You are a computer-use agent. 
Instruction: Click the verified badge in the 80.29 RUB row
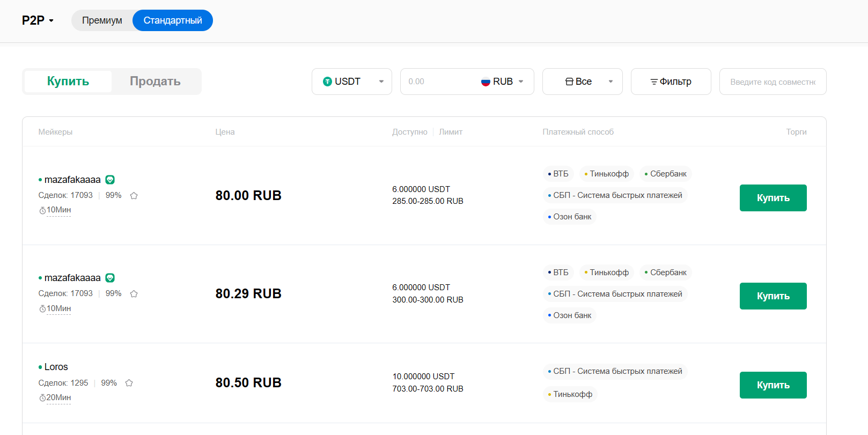point(110,278)
